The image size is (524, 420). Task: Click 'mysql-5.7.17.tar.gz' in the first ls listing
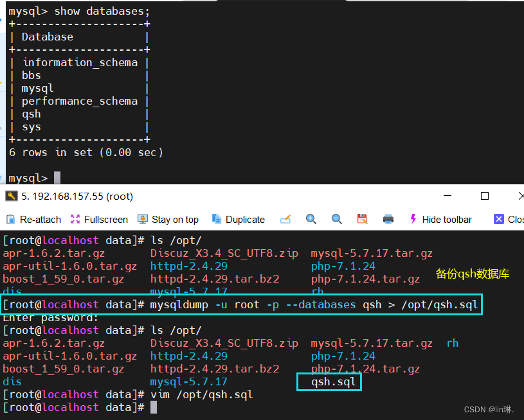pyautogui.click(x=372, y=254)
